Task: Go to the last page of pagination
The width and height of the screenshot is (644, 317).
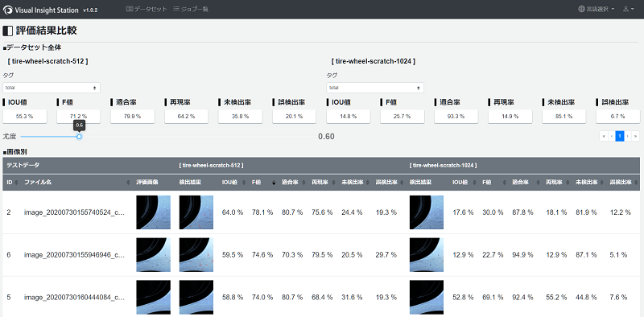Action: click(635, 136)
